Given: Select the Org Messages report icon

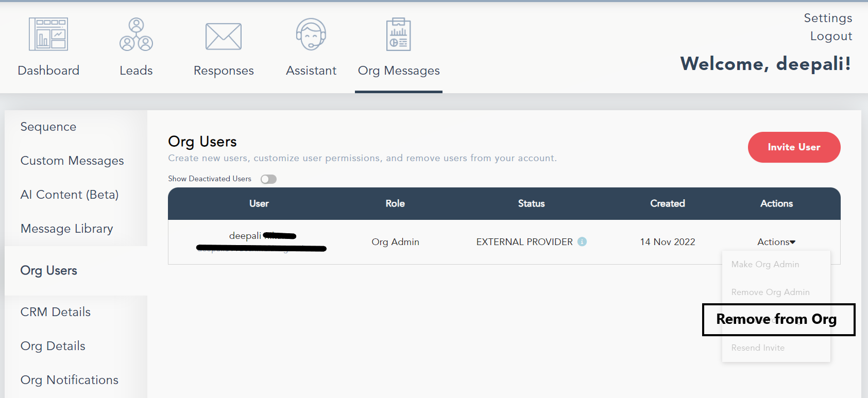Looking at the screenshot, I should [398, 34].
